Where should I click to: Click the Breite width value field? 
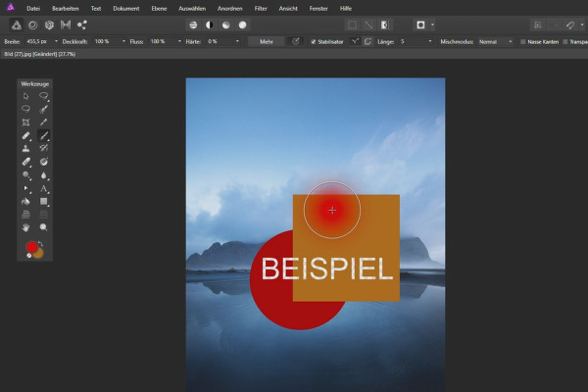[38, 41]
